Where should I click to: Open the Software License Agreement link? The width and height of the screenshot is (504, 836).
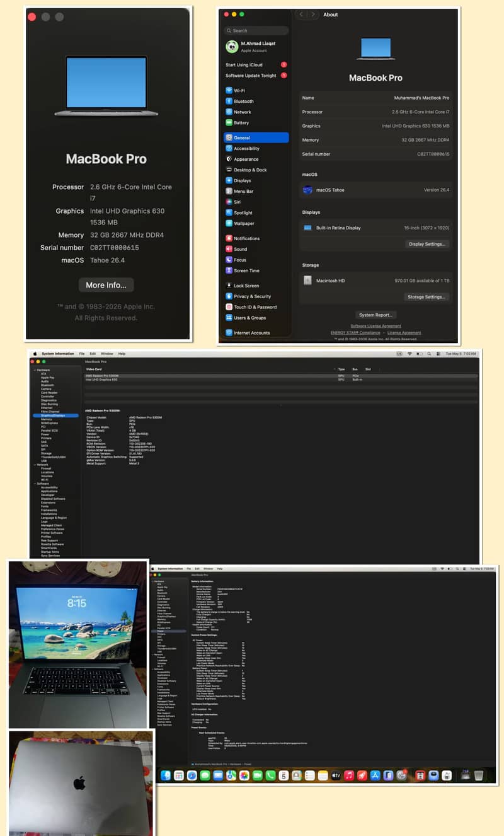click(375, 326)
